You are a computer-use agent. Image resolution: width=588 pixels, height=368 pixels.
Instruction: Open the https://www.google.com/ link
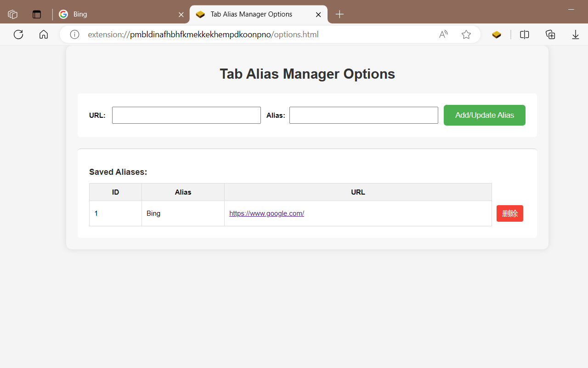point(266,213)
